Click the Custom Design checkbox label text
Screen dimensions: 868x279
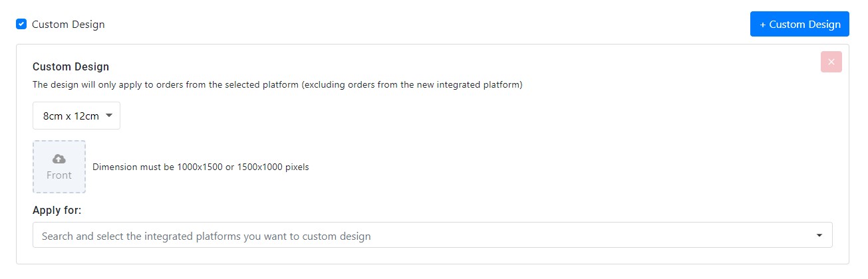point(69,25)
